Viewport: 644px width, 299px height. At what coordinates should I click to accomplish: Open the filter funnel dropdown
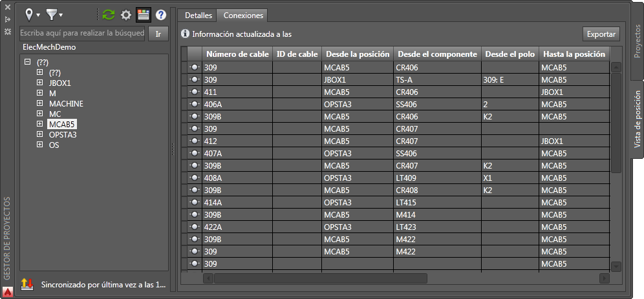54,14
